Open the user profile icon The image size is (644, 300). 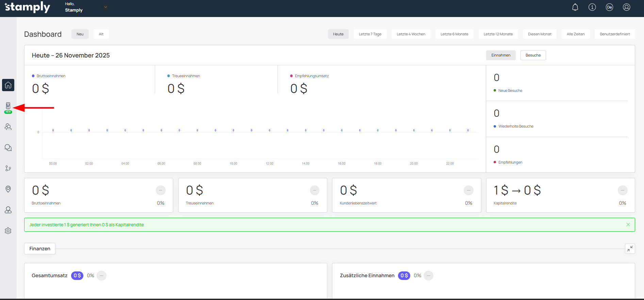(x=626, y=7)
